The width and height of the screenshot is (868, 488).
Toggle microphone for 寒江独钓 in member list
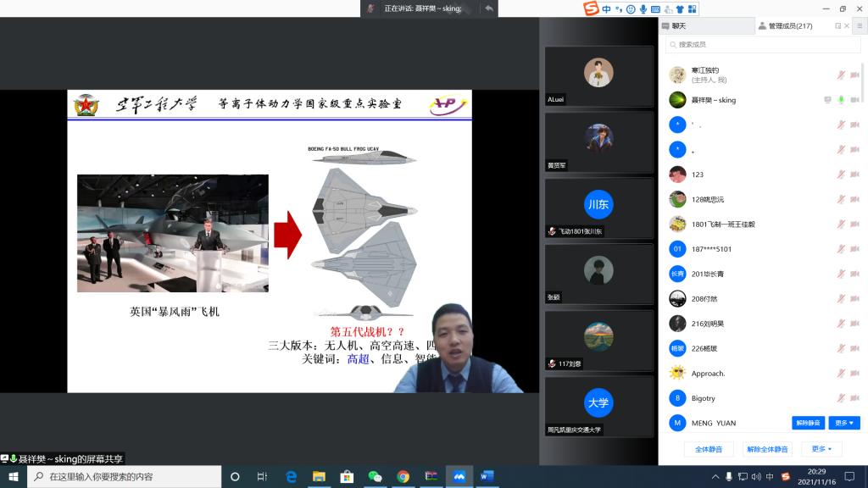841,75
